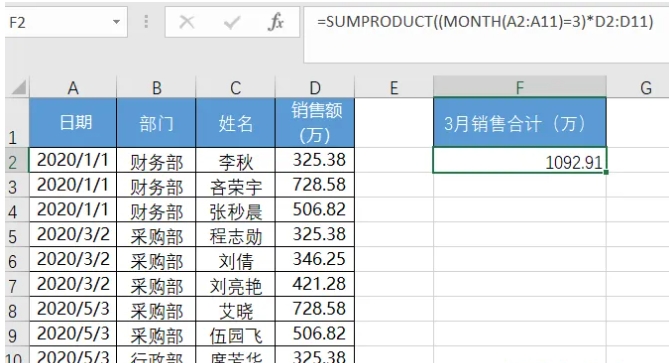Select date 2020/3/2 in 刘倩 row
The height and width of the screenshot is (363, 669).
tap(73, 259)
